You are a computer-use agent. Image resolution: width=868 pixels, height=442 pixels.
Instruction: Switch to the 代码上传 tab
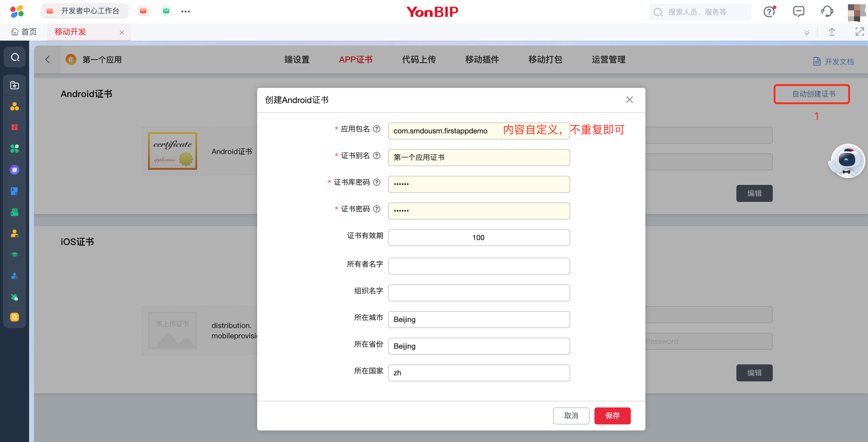pyautogui.click(x=419, y=60)
